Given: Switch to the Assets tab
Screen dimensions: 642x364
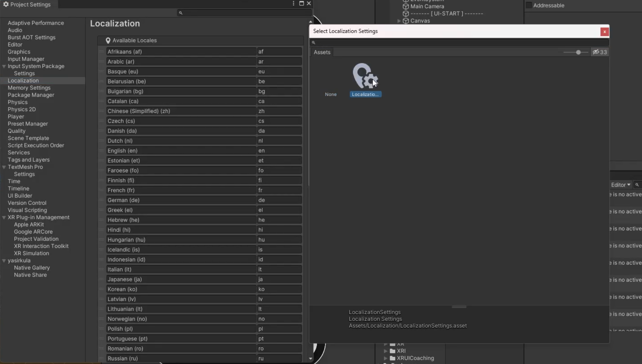Looking at the screenshot, I should point(322,52).
